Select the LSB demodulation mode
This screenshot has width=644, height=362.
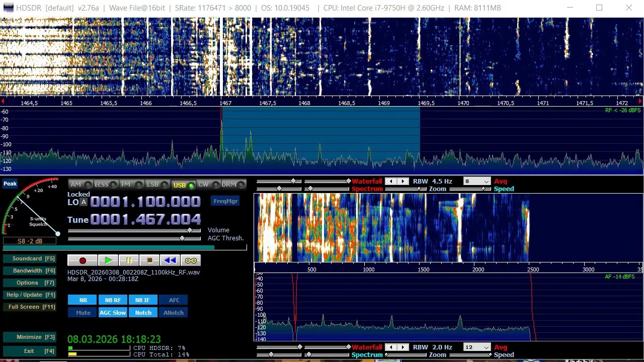point(157,185)
